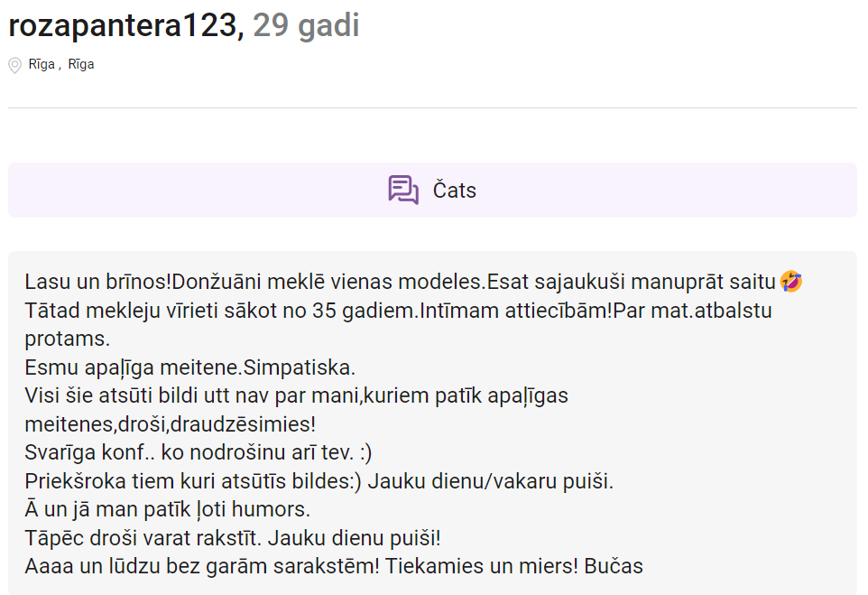The width and height of the screenshot is (868, 595).
Task: Click the username rozapantera123
Action: (x=125, y=25)
